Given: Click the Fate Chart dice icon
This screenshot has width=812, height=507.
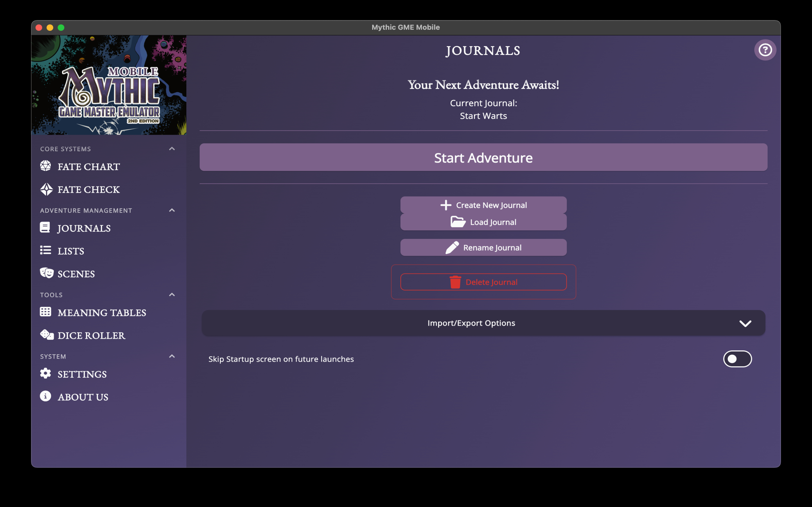Looking at the screenshot, I should [46, 166].
